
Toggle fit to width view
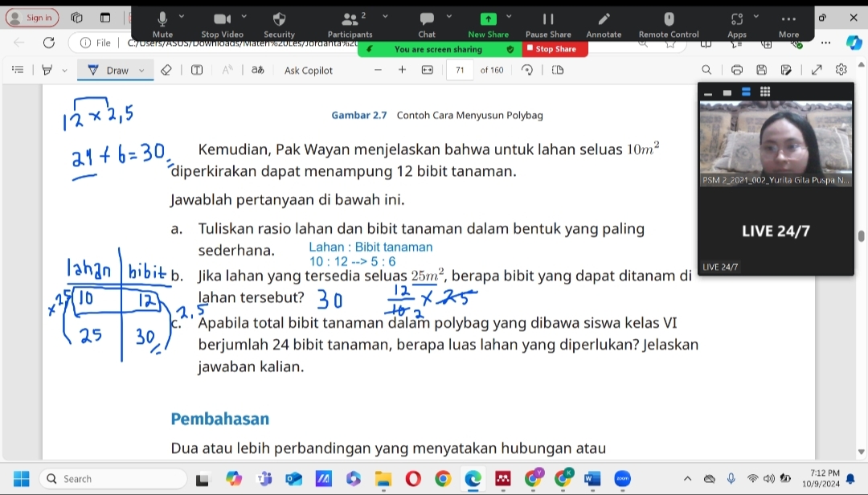[428, 70]
